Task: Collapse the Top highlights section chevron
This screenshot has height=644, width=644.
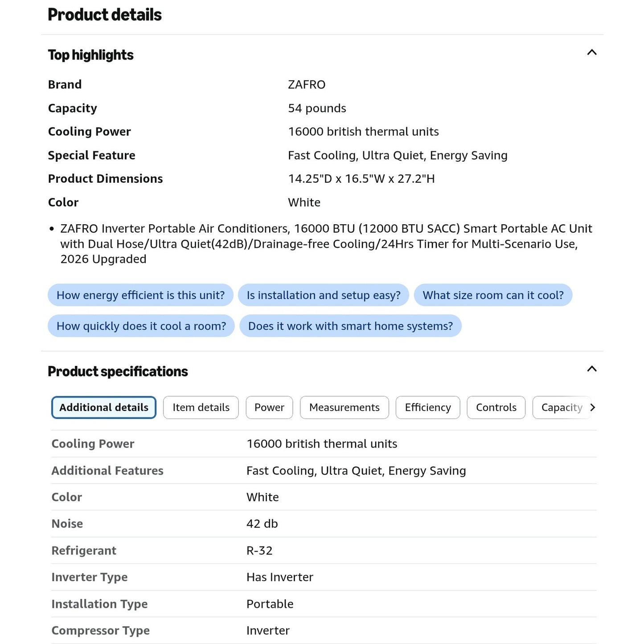Action: click(591, 53)
